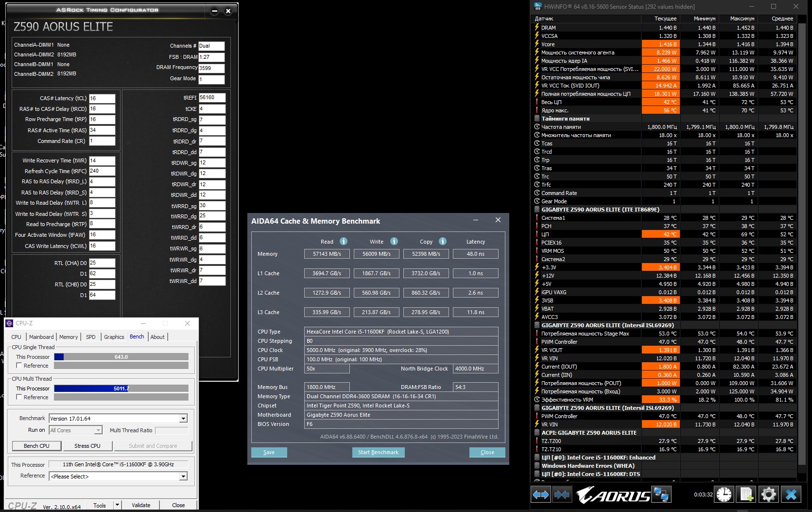Click the CPU-Z app icon in title bar
Viewport: 812px width, 512px height.
coord(9,323)
